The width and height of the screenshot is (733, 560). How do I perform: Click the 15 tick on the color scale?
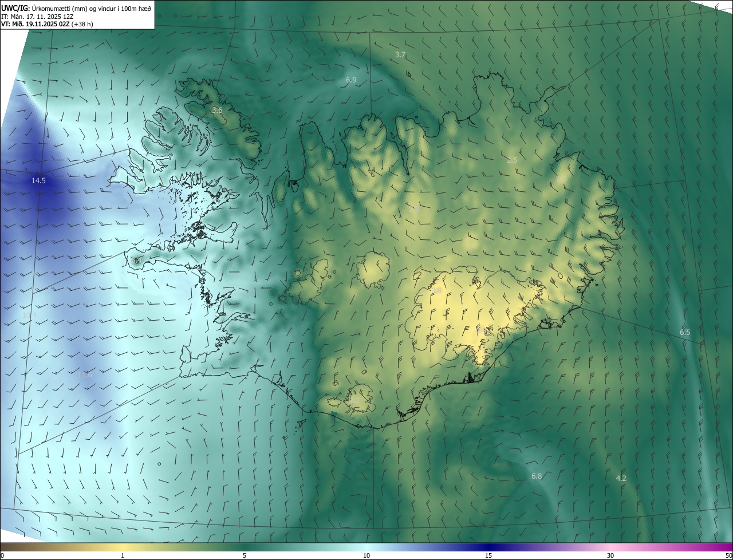point(488,555)
